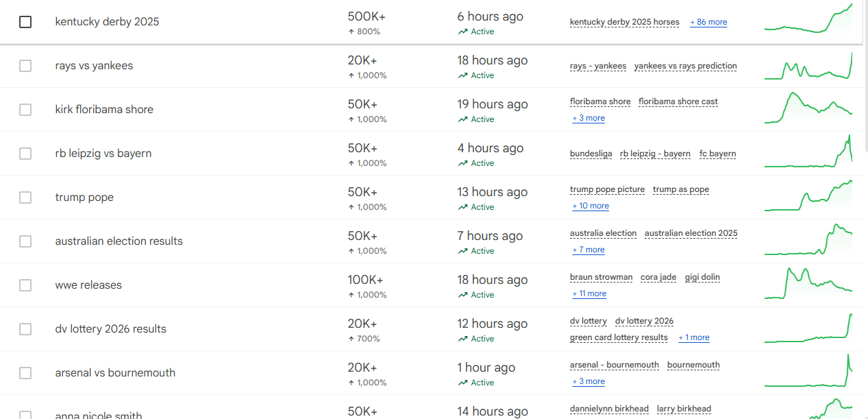View the australian election results sparkline
868x419 pixels.
coord(808,239)
